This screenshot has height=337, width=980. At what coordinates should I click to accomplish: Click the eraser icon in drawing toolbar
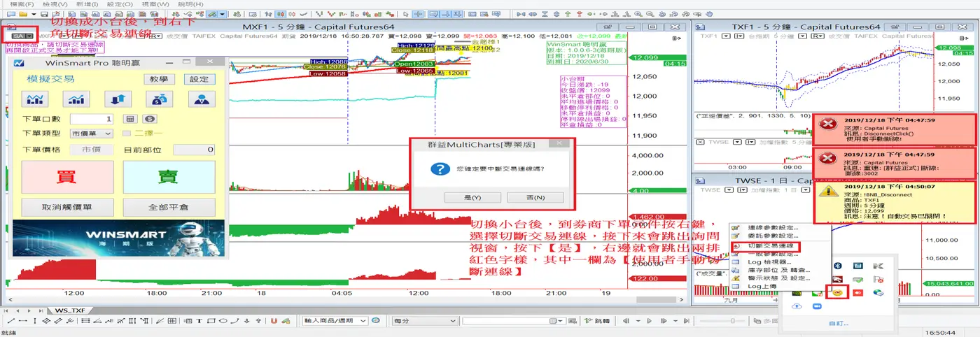coord(286,321)
